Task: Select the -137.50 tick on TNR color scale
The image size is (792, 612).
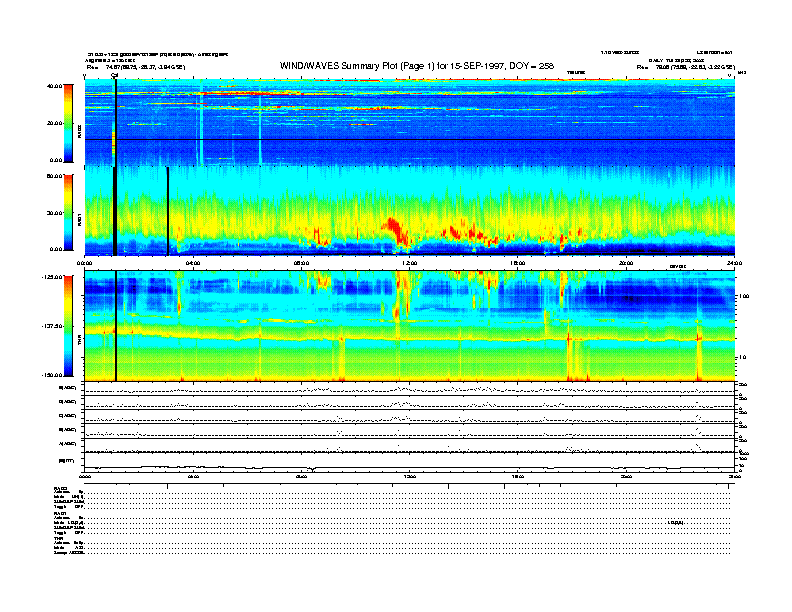Action: [x=52, y=326]
